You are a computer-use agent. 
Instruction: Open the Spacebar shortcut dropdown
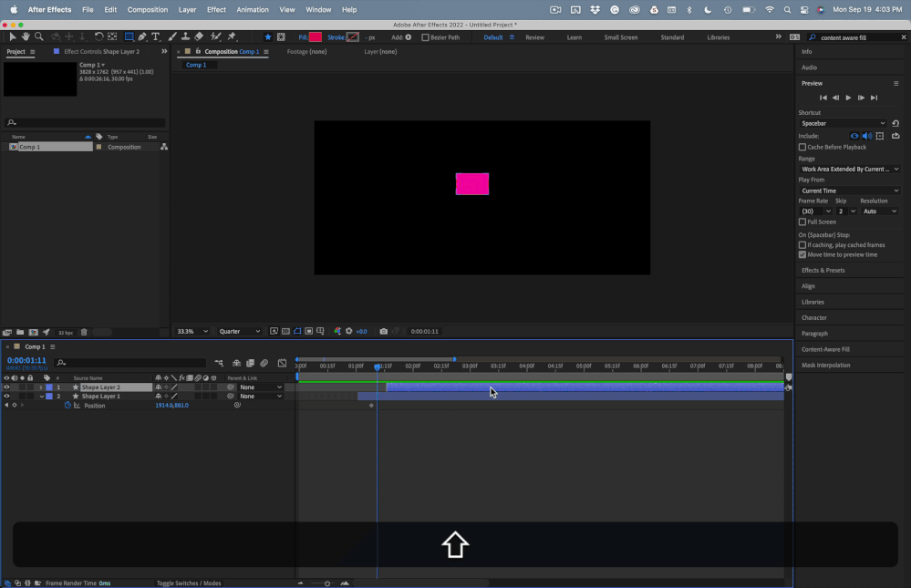tap(843, 123)
